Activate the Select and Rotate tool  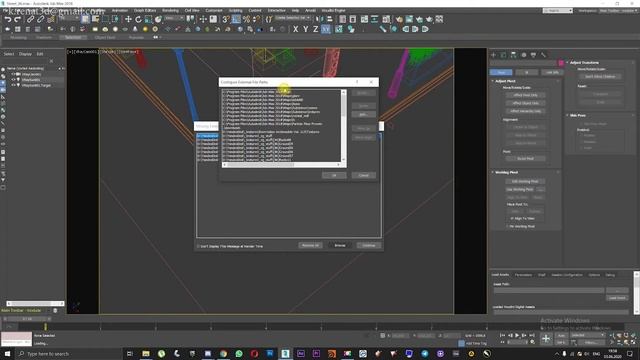(x=138, y=19)
